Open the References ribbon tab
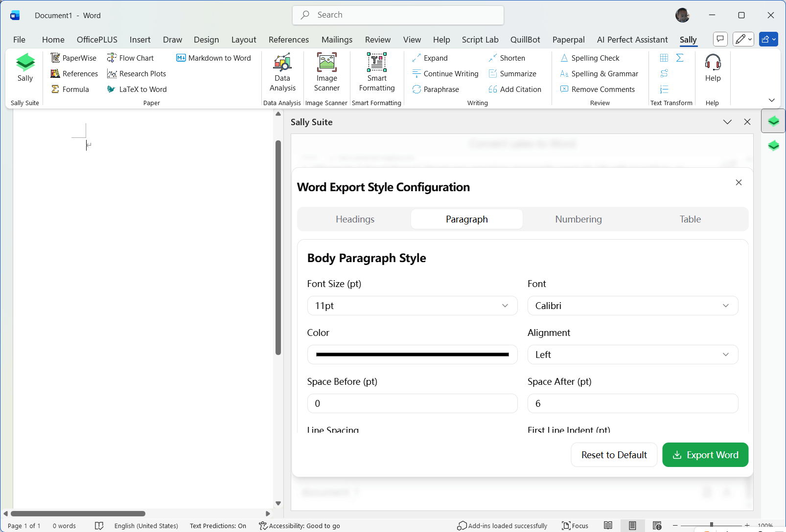 (288, 40)
